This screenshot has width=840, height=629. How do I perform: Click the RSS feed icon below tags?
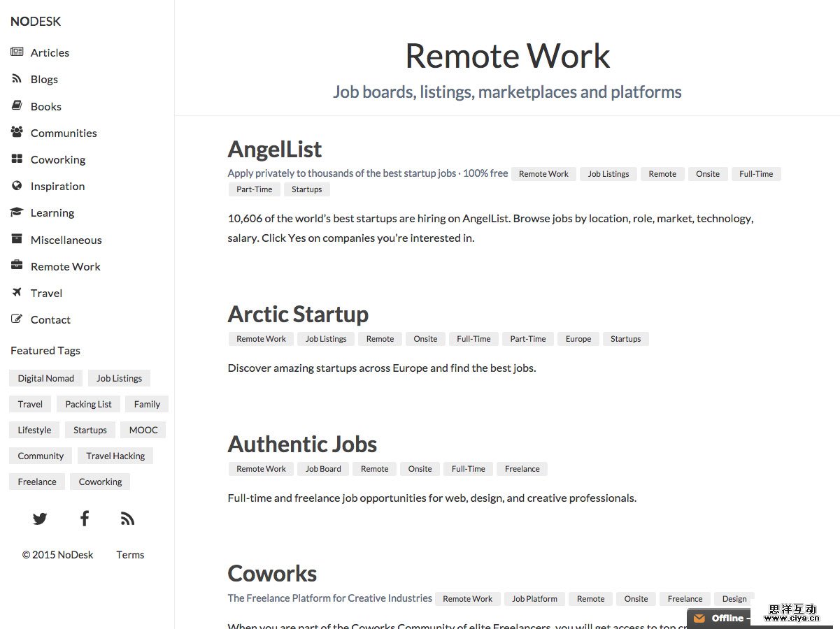(127, 519)
